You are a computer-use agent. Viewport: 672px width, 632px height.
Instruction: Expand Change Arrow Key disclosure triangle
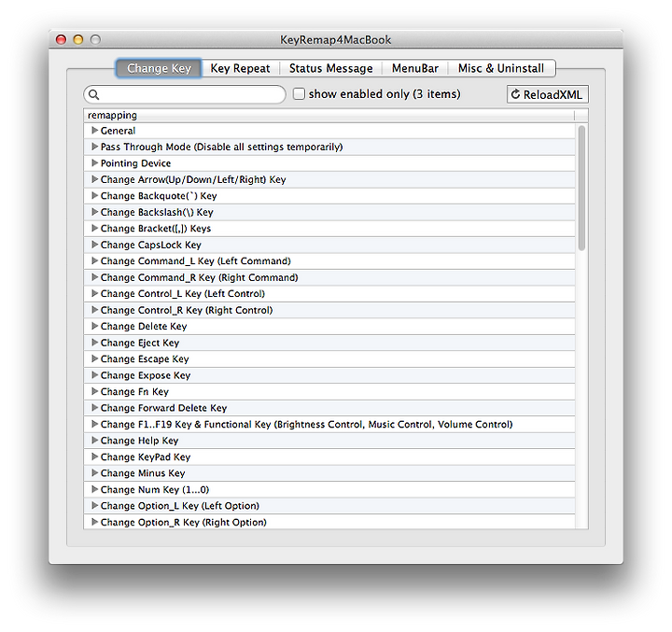tap(94, 179)
